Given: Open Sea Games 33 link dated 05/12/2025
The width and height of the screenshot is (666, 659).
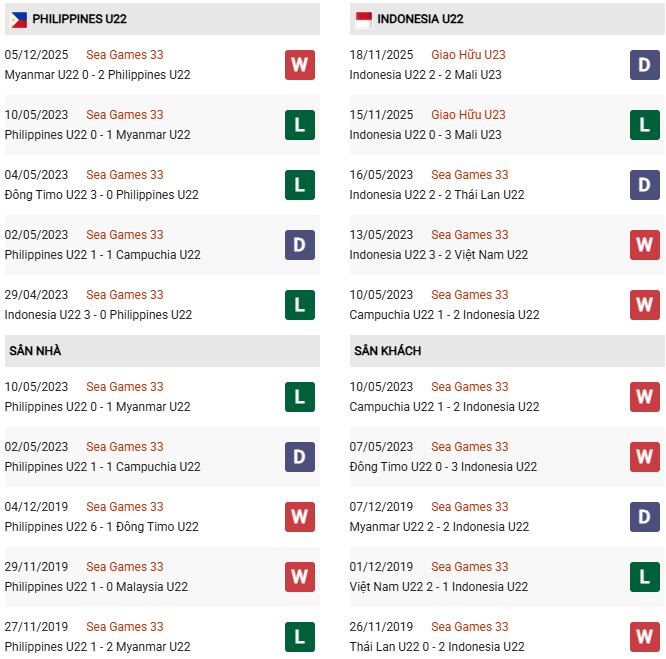Looking at the screenshot, I should 124,55.
